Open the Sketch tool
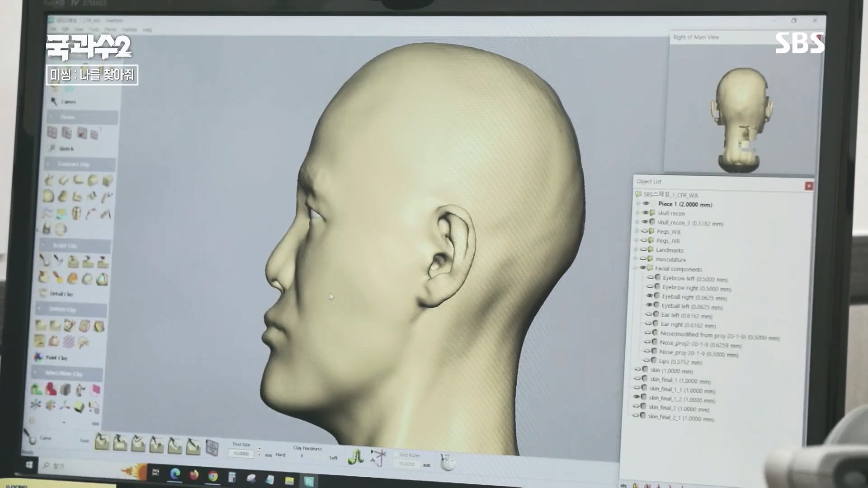Viewport: 868px width, 488px height. pyautogui.click(x=61, y=148)
